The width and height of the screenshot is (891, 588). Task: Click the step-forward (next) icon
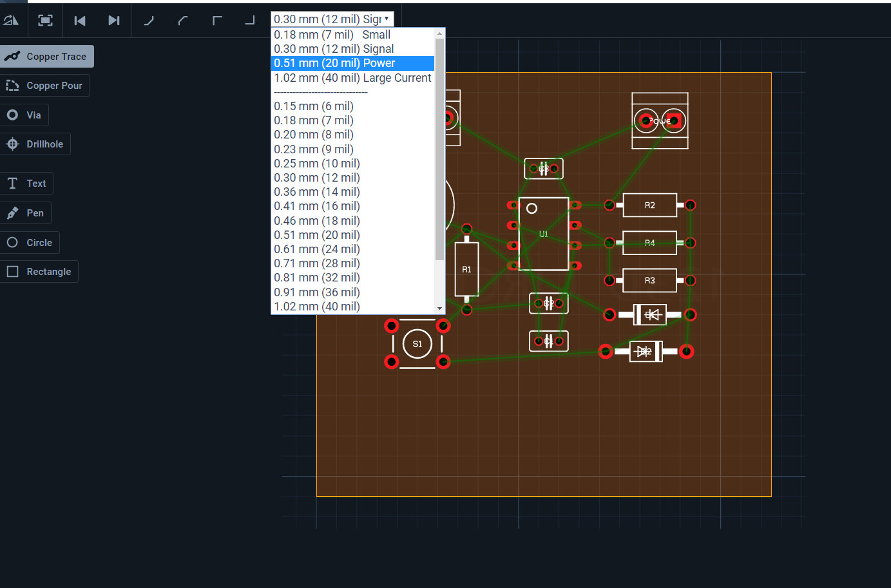[x=114, y=21]
